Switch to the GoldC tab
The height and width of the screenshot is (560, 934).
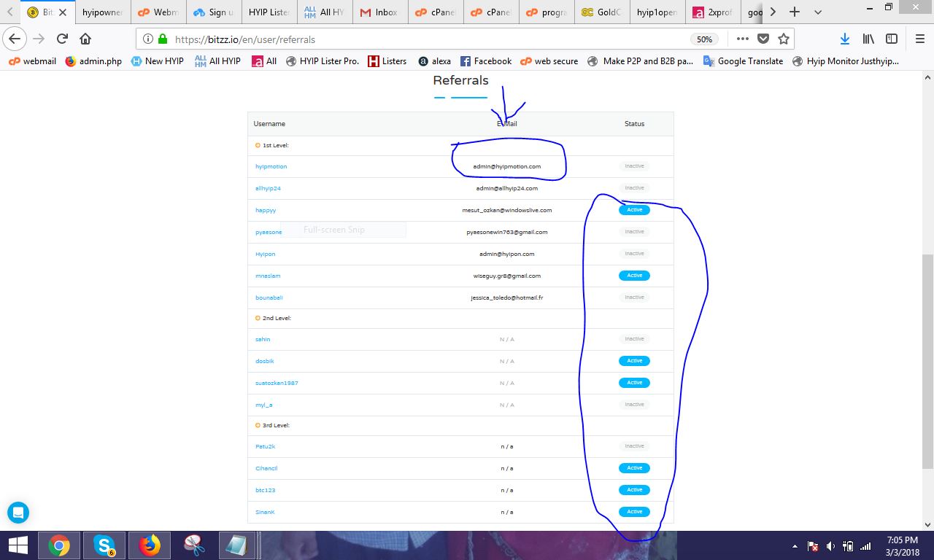click(603, 12)
